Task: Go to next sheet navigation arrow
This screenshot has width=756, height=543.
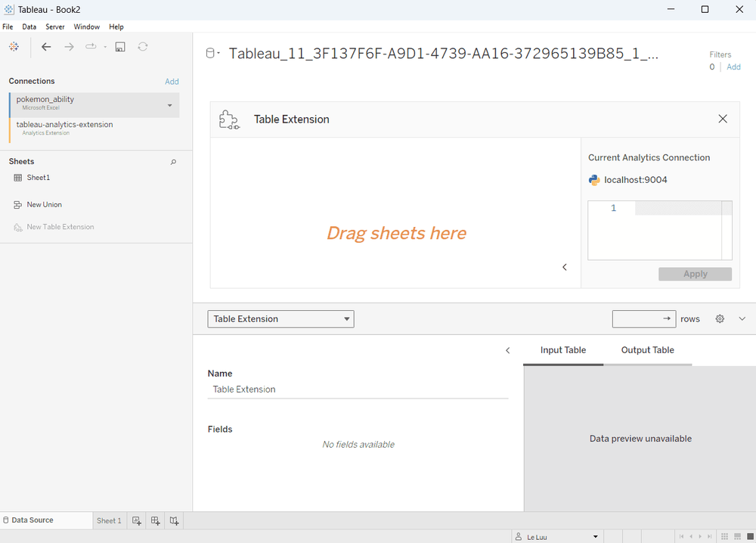Action: (x=700, y=536)
